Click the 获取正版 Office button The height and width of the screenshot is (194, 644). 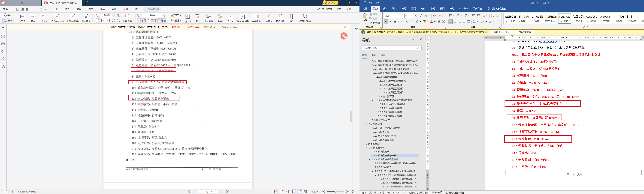click(502, 32)
